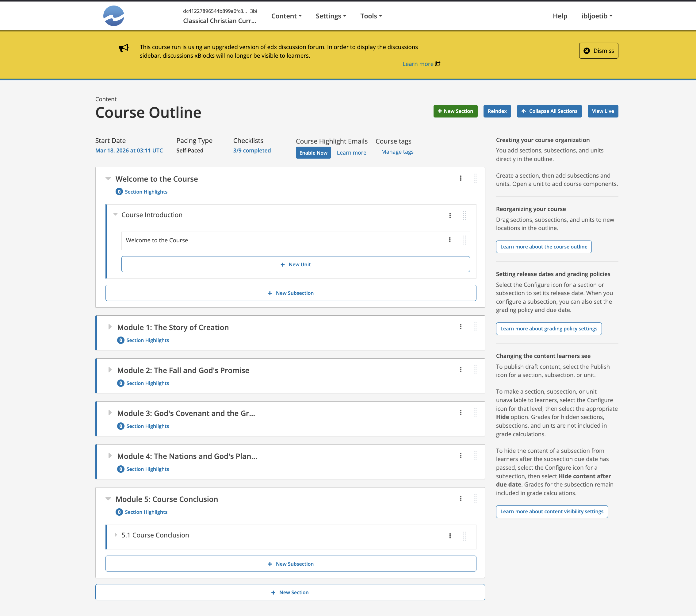Open actions menu for Module 5 section
The width and height of the screenshot is (696, 616).
point(461,499)
